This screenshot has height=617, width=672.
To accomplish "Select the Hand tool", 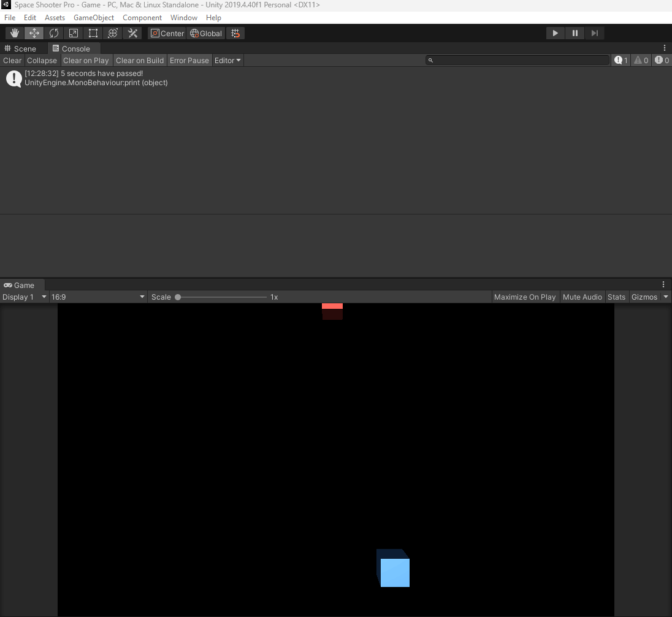I will coord(13,32).
